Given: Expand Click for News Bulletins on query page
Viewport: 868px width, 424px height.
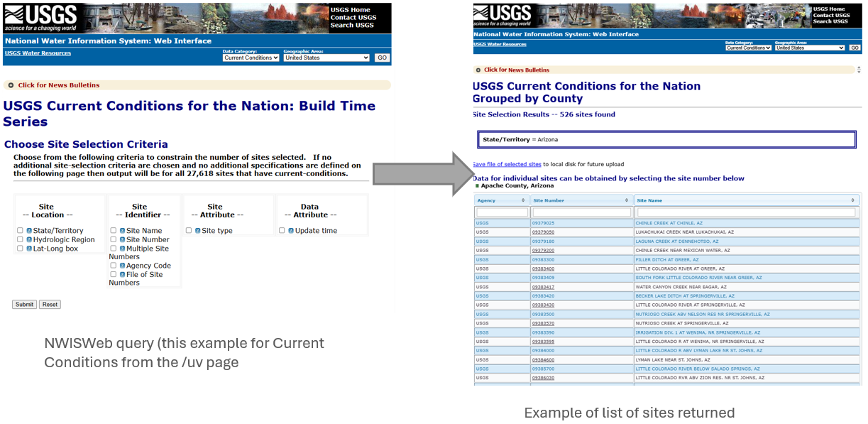Looking at the screenshot, I should 59,85.
